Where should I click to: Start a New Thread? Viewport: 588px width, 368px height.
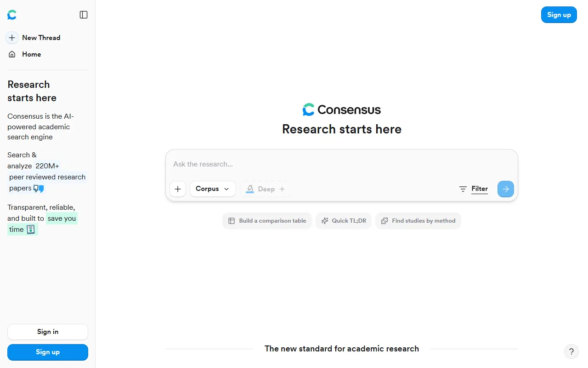tap(34, 38)
